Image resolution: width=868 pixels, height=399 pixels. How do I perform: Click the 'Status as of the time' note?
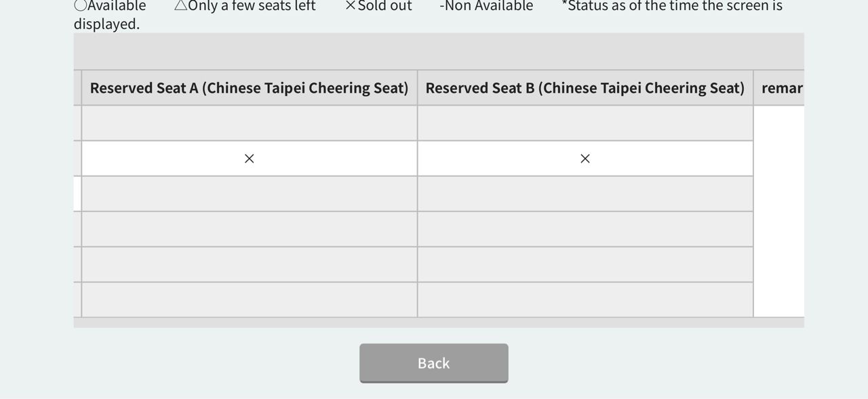click(671, 5)
